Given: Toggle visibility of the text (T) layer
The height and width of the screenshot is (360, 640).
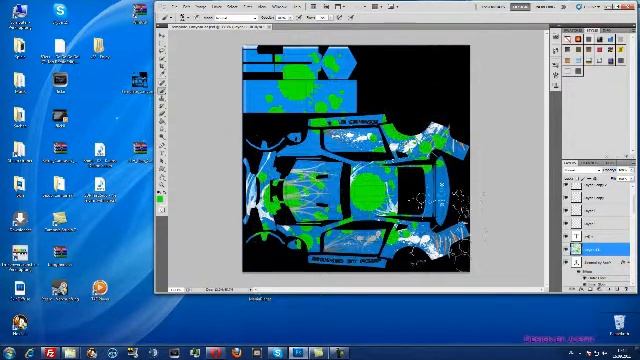Looking at the screenshot, I should tap(566, 236).
